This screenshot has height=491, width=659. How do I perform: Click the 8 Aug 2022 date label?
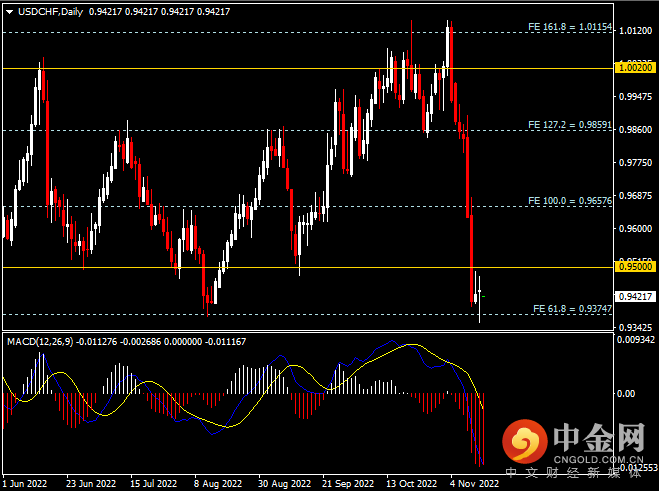point(218,483)
